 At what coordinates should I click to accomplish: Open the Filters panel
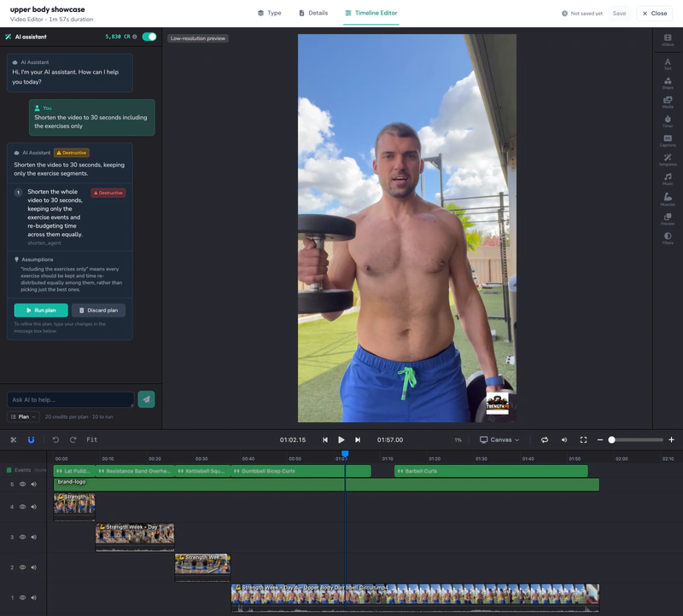[x=668, y=238]
